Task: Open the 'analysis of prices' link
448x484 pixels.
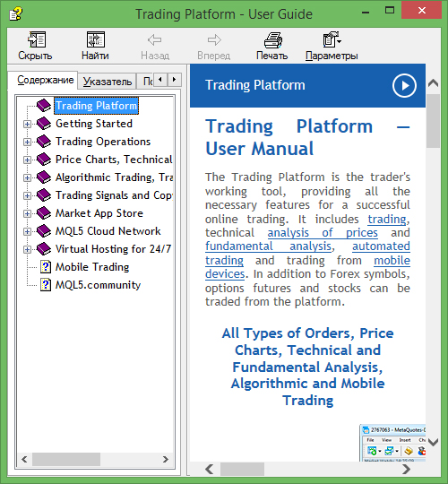Action: tap(323, 233)
